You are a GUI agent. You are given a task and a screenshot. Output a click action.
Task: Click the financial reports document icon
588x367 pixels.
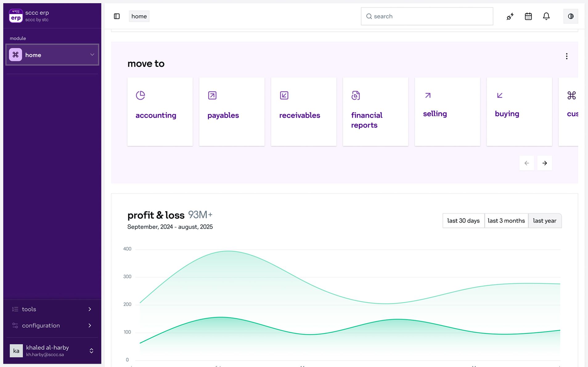coord(356,95)
